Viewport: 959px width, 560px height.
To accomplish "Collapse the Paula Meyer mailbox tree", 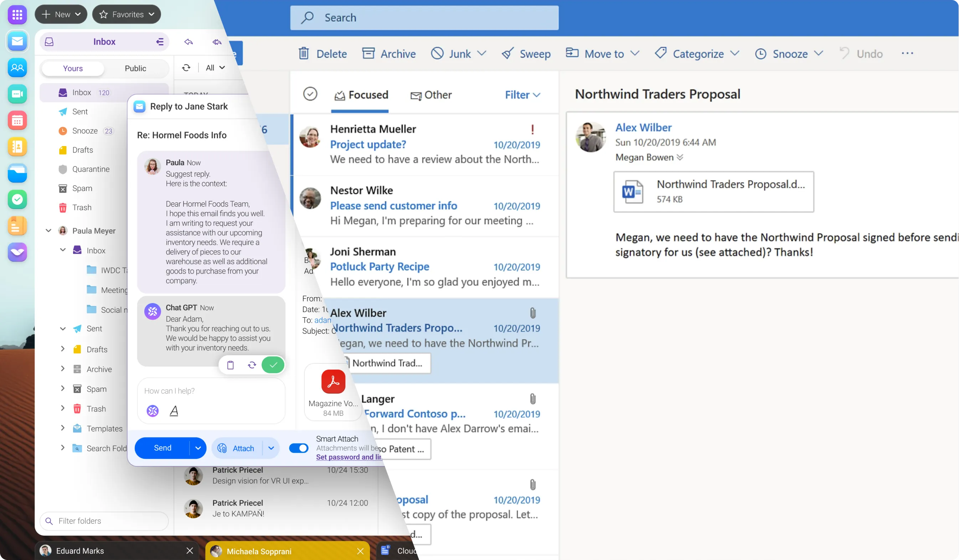I will click(x=48, y=230).
